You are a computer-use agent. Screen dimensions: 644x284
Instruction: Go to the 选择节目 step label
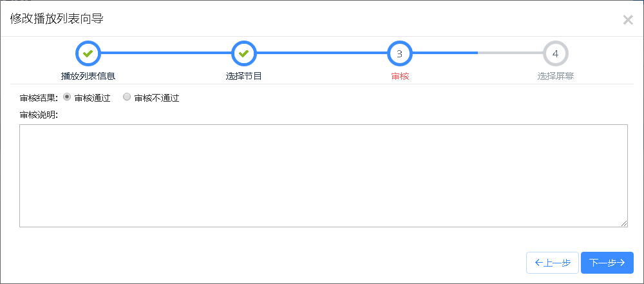point(244,76)
